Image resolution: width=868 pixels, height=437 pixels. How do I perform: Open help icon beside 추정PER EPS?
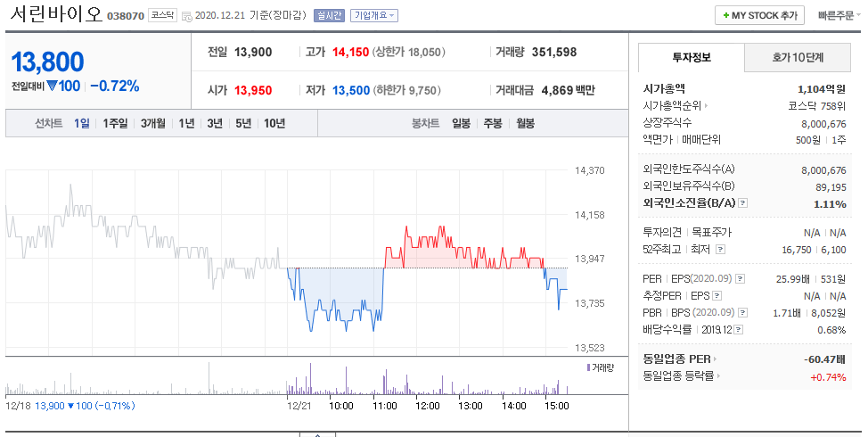717,296
